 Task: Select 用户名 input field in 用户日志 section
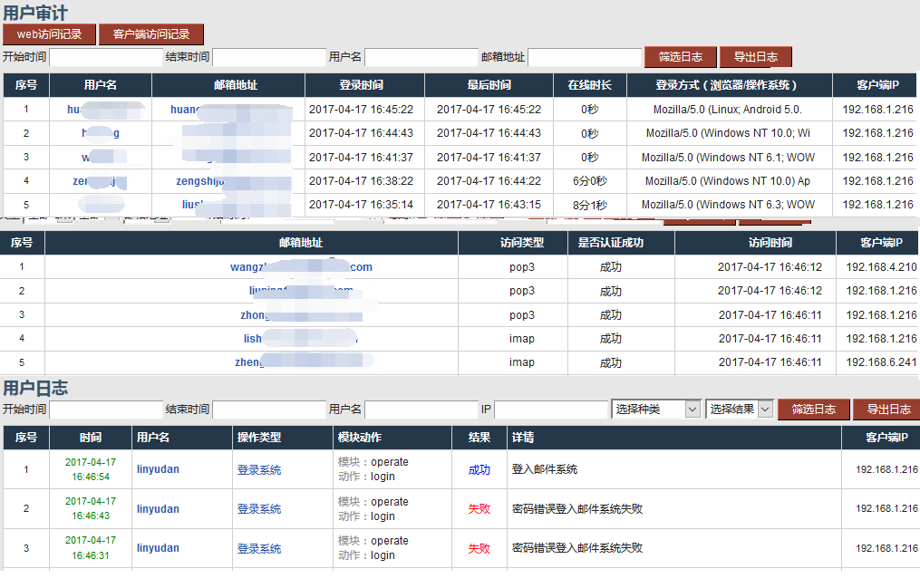click(421, 410)
